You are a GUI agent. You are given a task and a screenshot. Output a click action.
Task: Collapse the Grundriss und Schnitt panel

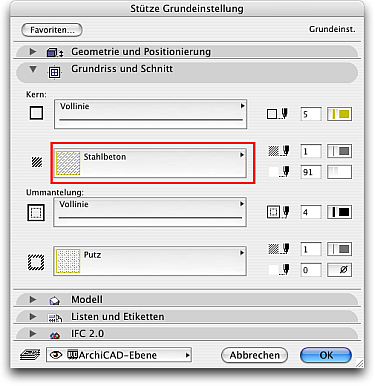(33, 69)
